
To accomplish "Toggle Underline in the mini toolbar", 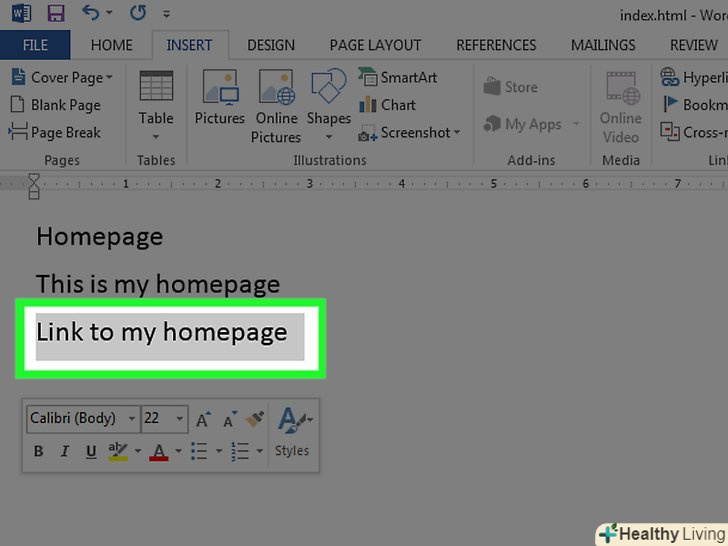I will [x=91, y=451].
